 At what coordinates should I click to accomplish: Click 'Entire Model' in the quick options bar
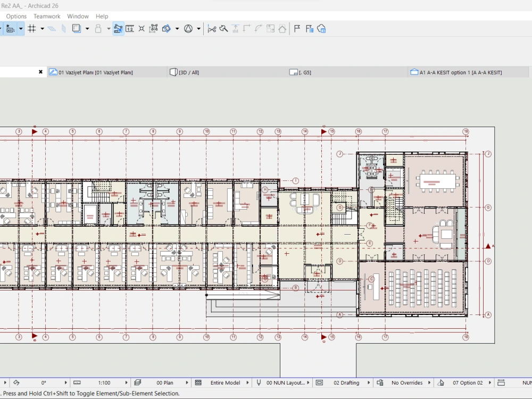click(x=226, y=383)
